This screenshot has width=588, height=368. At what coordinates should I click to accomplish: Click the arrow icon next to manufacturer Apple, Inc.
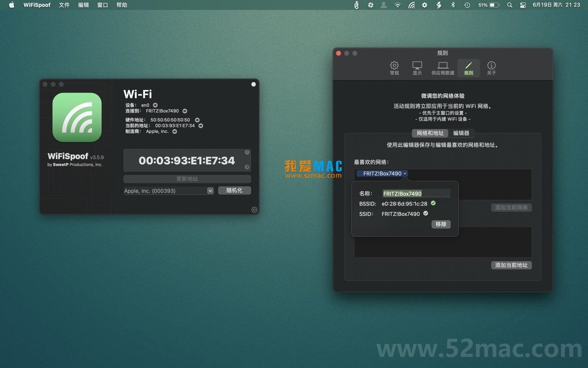[175, 132]
